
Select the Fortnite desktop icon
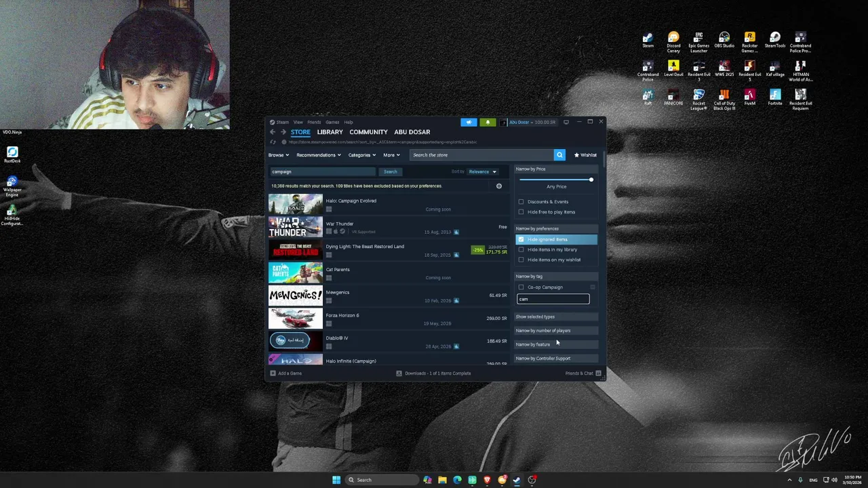[775, 97]
